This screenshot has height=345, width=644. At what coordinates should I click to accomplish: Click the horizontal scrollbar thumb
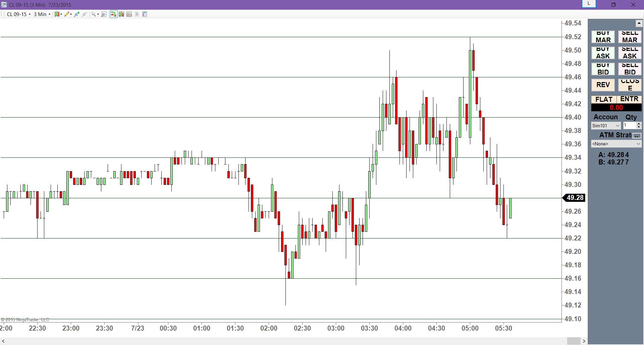pos(574,341)
